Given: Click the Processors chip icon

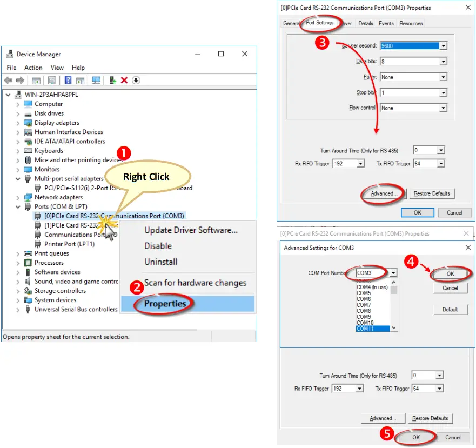Looking at the screenshot, I should pyautogui.click(x=28, y=263).
